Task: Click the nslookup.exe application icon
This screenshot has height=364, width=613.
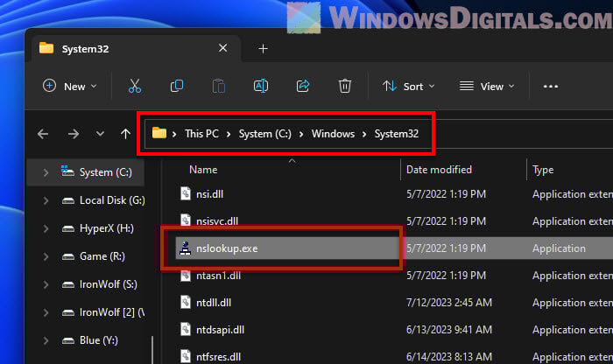Action: pos(186,248)
